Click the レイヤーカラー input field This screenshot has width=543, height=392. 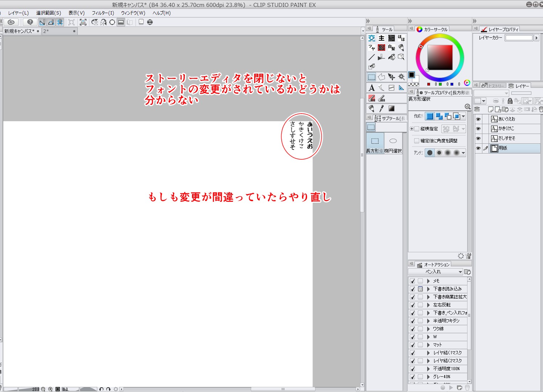click(519, 38)
